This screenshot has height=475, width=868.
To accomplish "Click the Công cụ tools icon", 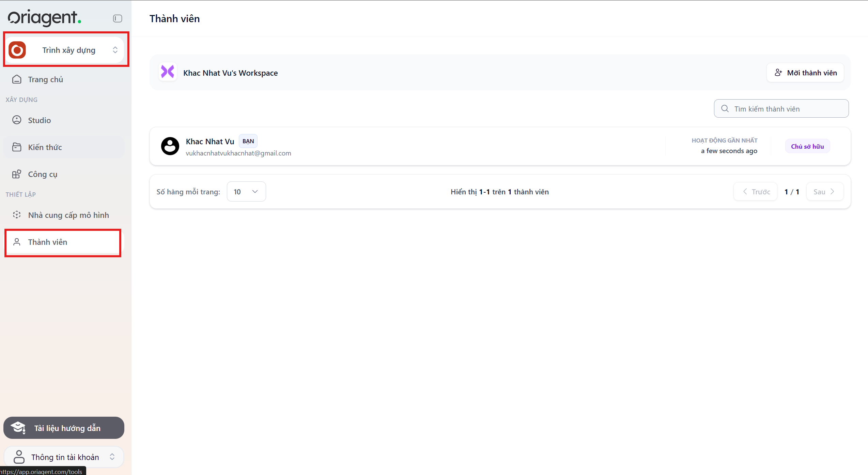I will [x=17, y=174].
